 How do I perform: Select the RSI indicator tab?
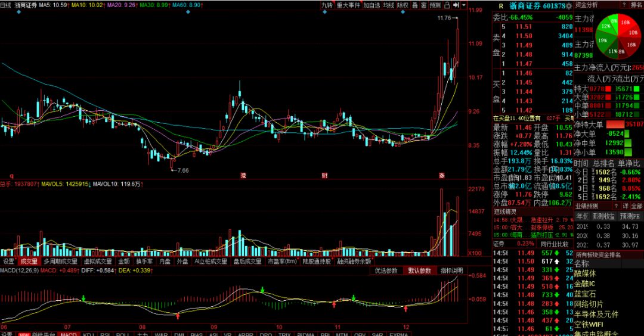tap(105, 334)
